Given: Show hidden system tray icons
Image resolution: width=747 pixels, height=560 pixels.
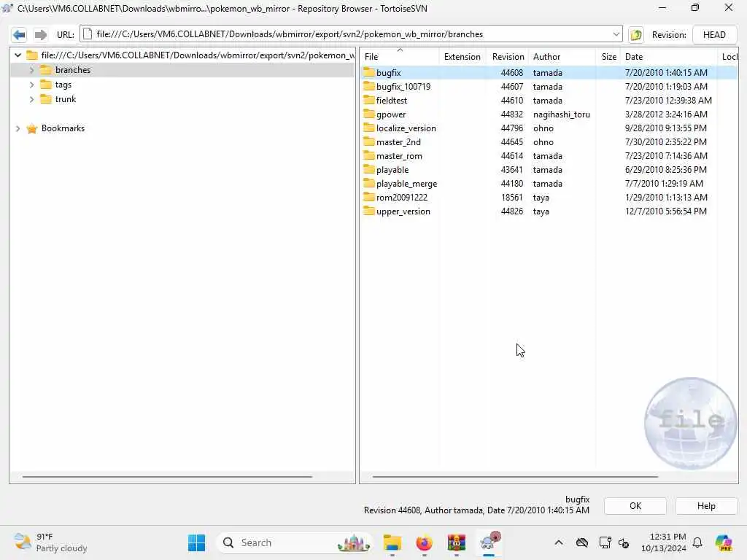Looking at the screenshot, I should coord(559,542).
